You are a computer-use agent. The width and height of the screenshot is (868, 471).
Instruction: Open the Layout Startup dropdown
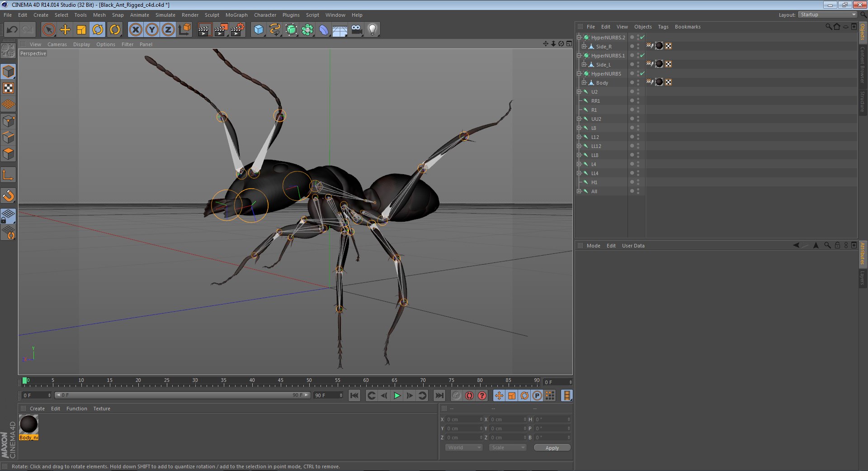coord(828,14)
